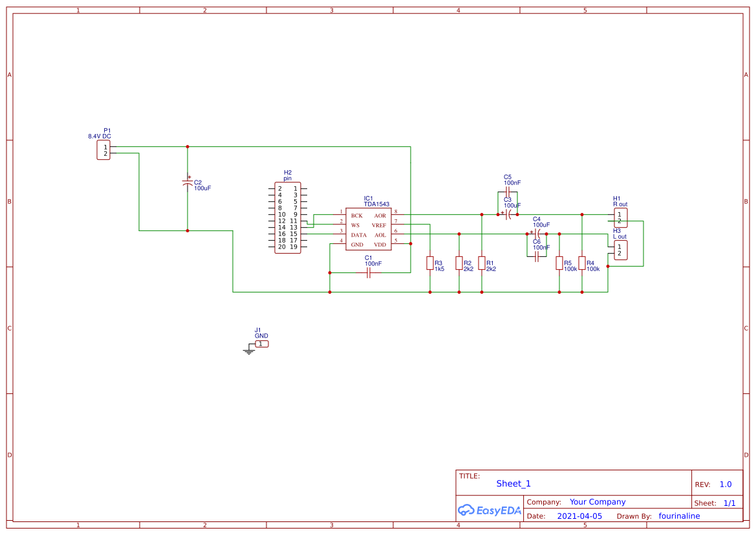Select the H2 pin header symbol
This screenshot has height=535, width=756.
pyautogui.click(x=288, y=217)
